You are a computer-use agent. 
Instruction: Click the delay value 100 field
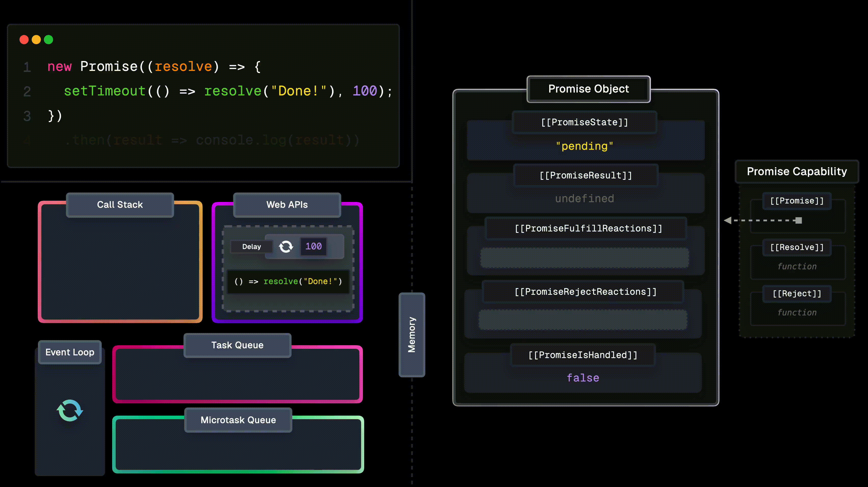(313, 246)
